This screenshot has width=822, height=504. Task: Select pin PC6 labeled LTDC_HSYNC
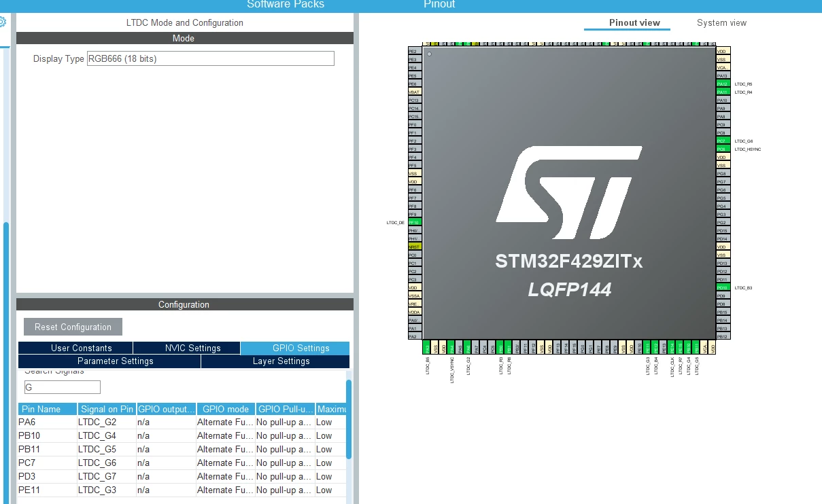pyautogui.click(x=722, y=149)
